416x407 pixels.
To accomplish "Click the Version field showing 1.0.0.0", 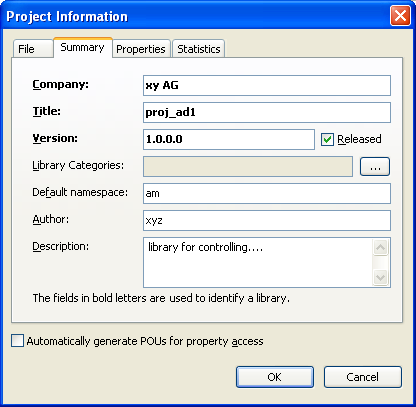I will tap(229, 139).
